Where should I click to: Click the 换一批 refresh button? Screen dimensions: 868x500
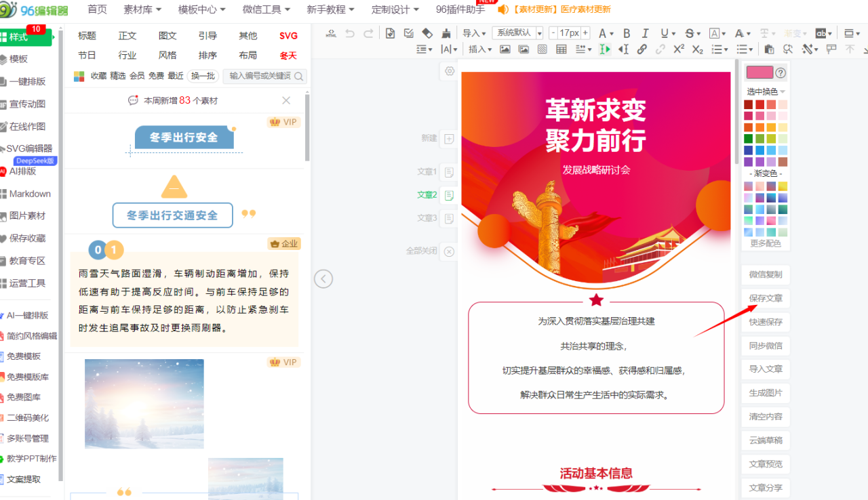[202, 76]
